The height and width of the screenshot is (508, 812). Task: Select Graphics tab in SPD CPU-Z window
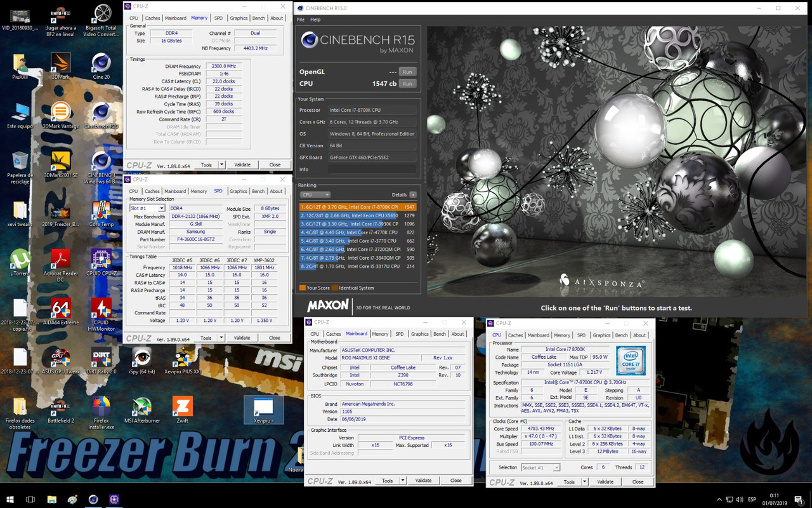pyautogui.click(x=239, y=191)
